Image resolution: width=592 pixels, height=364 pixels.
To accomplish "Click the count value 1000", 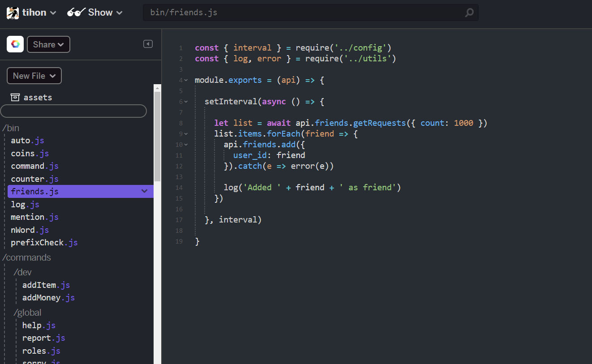I will [x=463, y=123].
